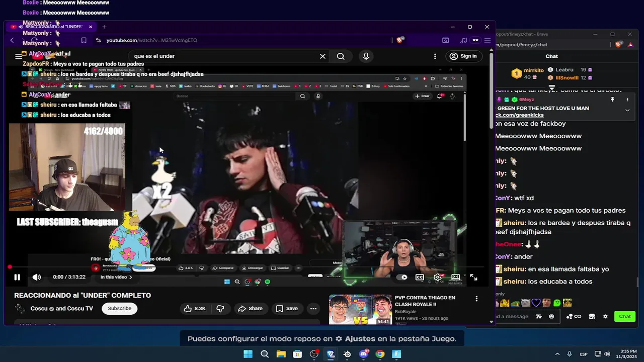
Task: Save the video to a playlist
Action: pos(286,309)
